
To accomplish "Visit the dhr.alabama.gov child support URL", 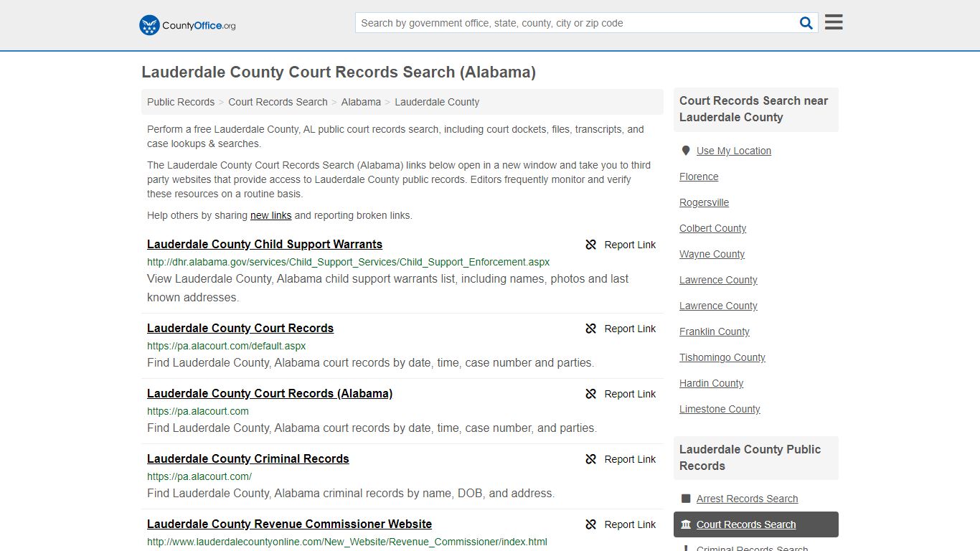I will [349, 262].
